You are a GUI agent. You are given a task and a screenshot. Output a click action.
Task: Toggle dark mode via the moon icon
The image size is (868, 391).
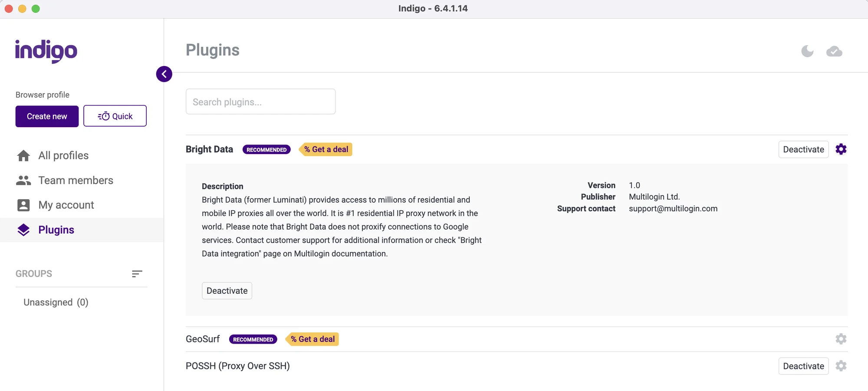pyautogui.click(x=807, y=51)
